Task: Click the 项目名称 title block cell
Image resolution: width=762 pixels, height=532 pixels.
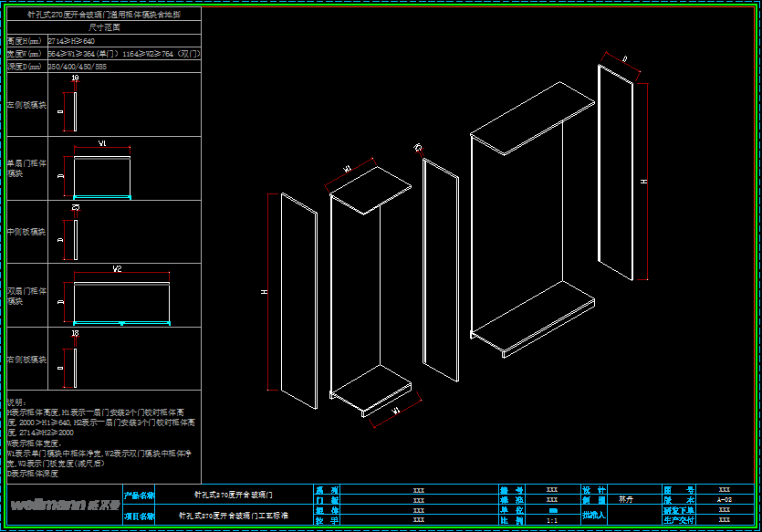Action: (140, 516)
